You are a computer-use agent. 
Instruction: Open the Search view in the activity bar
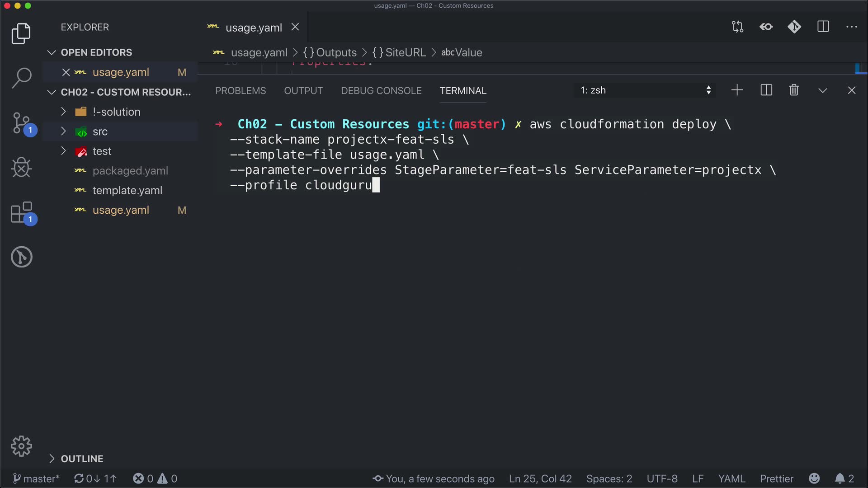point(21,78)
